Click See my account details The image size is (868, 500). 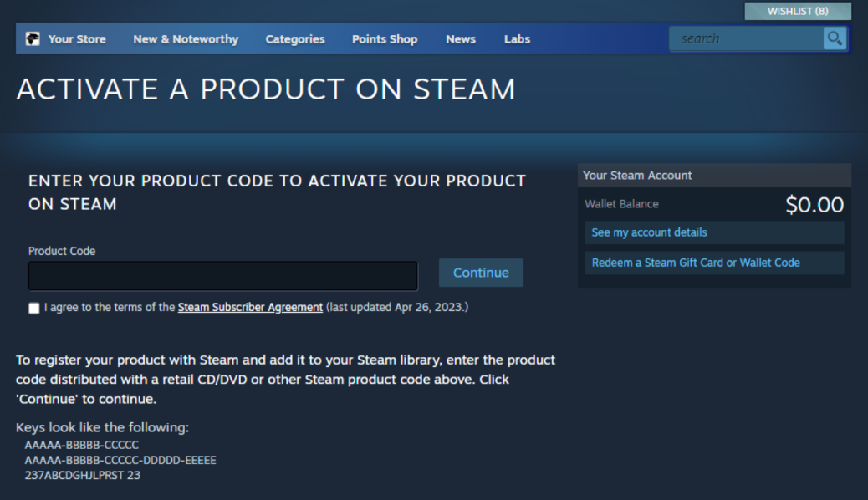[714, 232]
